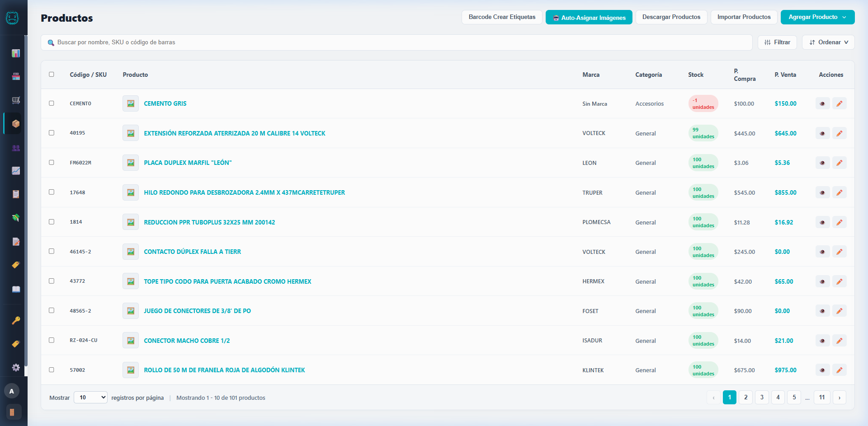View details of CEMENTO GRIS via eye icon
868x426 pixels.
tap(822, 103)
